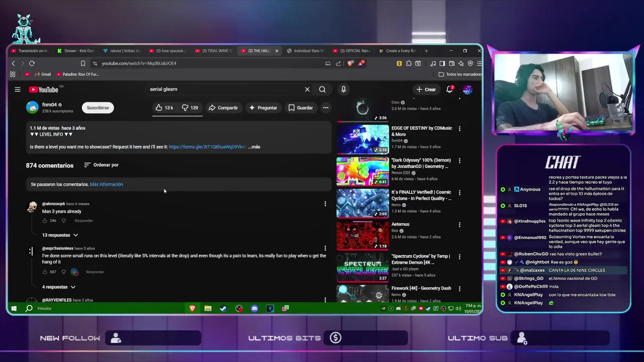The image size is (644, 362).
Task: Open the Gmail bookmark
Action: pyautogui.click(x=43, y=74)
